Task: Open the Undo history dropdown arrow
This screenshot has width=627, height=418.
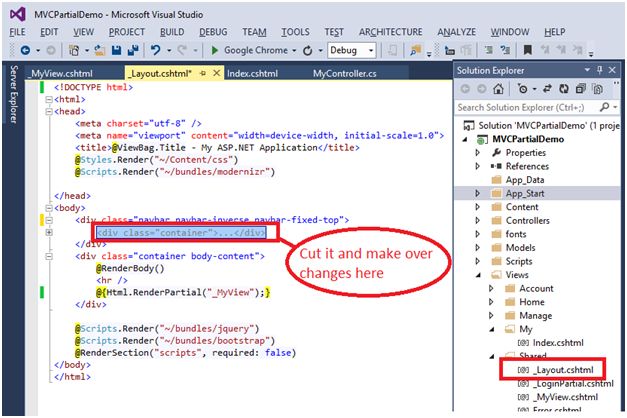Action: coord(169,51)
